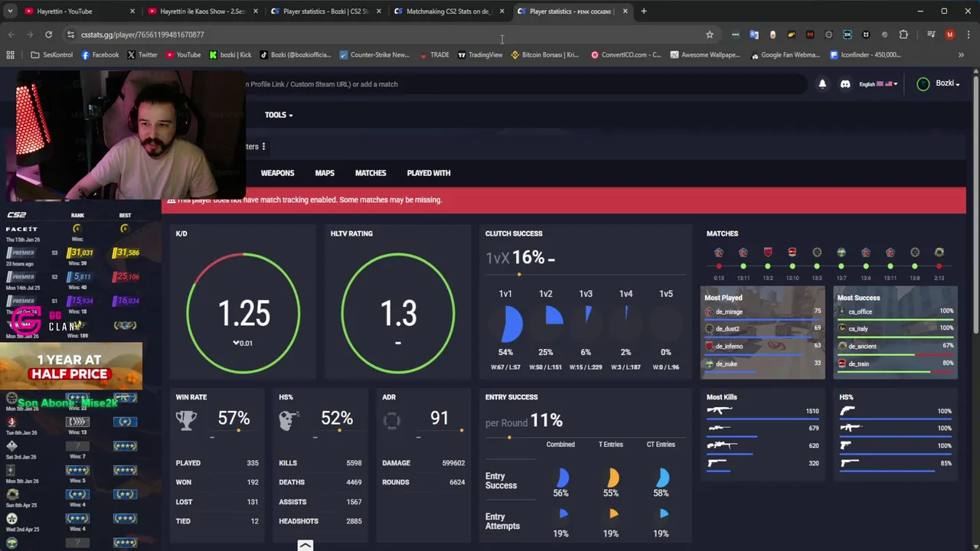
Task: Click the AK-47 icon in Most Kills
Action: coord(719,411)
